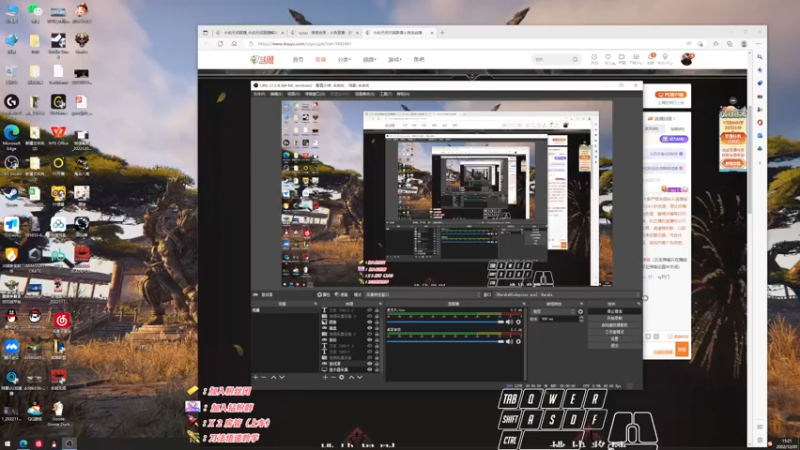
Task: Move selected OBS source up
Action: click(351, 377)
